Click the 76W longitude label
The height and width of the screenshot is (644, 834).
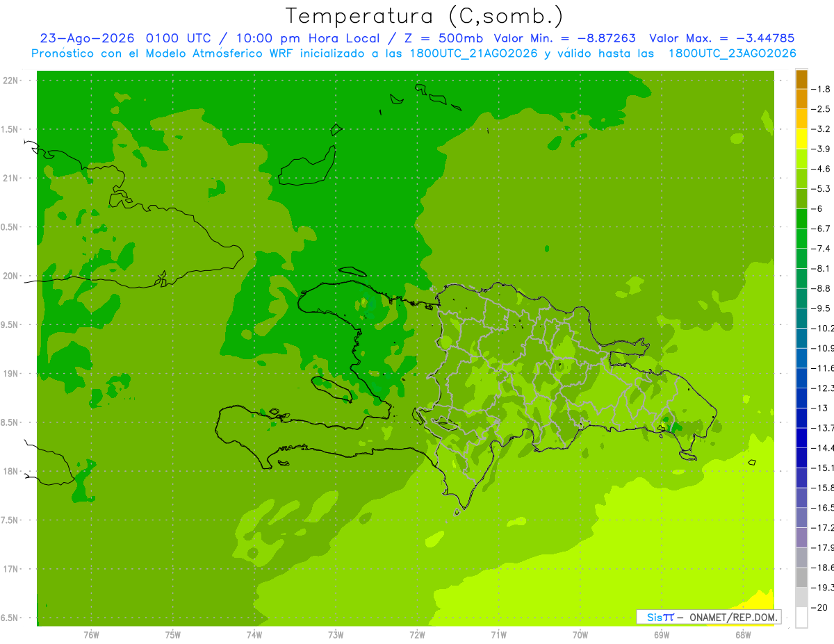(x=91, y=635)
